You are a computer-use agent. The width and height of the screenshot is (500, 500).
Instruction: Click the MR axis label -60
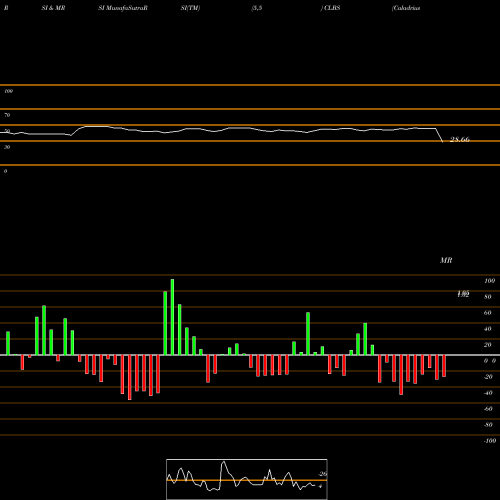click(488, 409)
